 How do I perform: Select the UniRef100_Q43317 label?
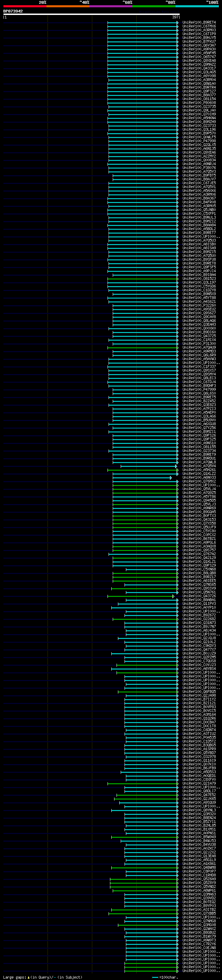199,68
